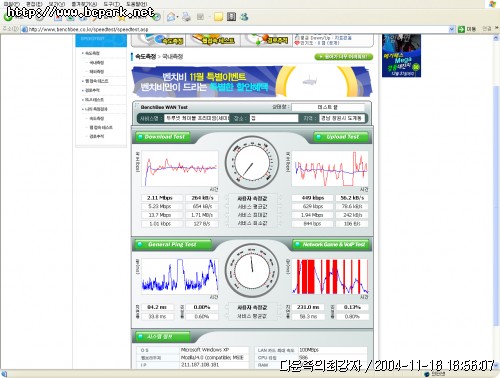Open the first menu bar item
500x378 pixels.
click(11, 4)
